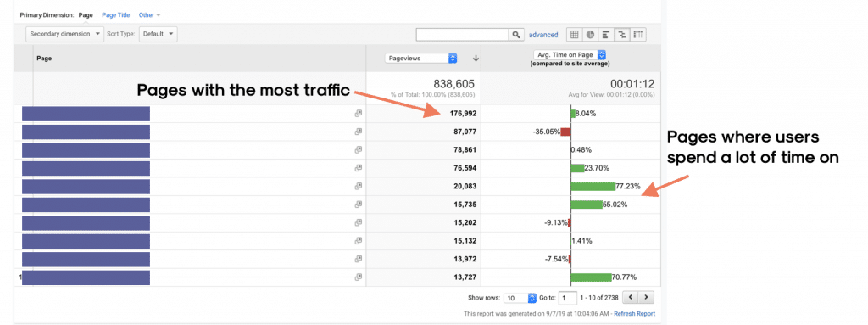This screenshot has height=325, width=868.
Task: Select Page Title primary dimension
Action: pos(115,15)
